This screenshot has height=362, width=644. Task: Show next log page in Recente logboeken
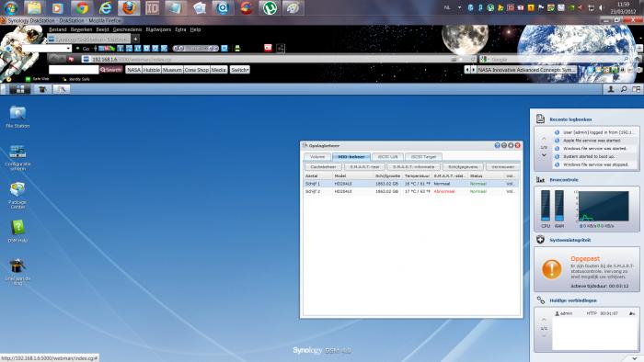point(544,155)
